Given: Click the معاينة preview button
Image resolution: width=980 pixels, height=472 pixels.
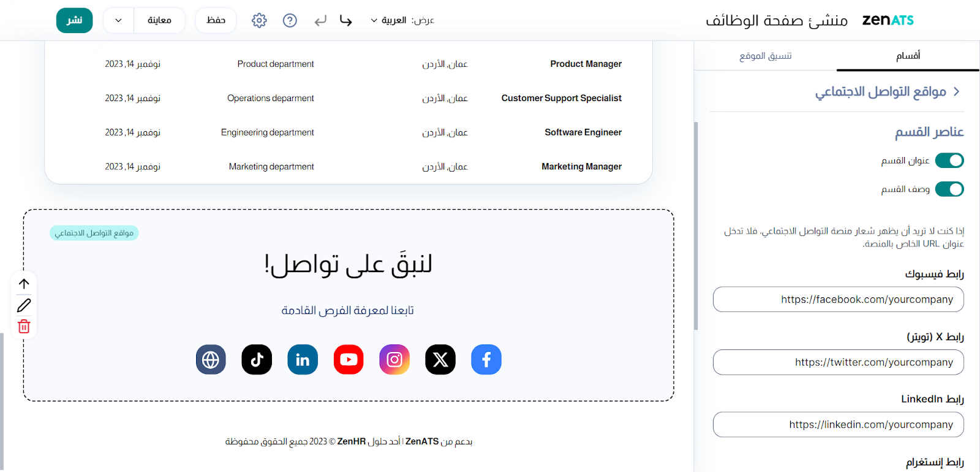Looking at the screenshot, I should 159,20.
